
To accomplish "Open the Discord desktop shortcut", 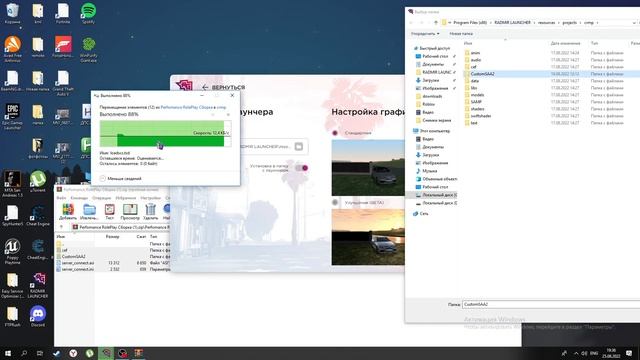I will pos(38,316).
